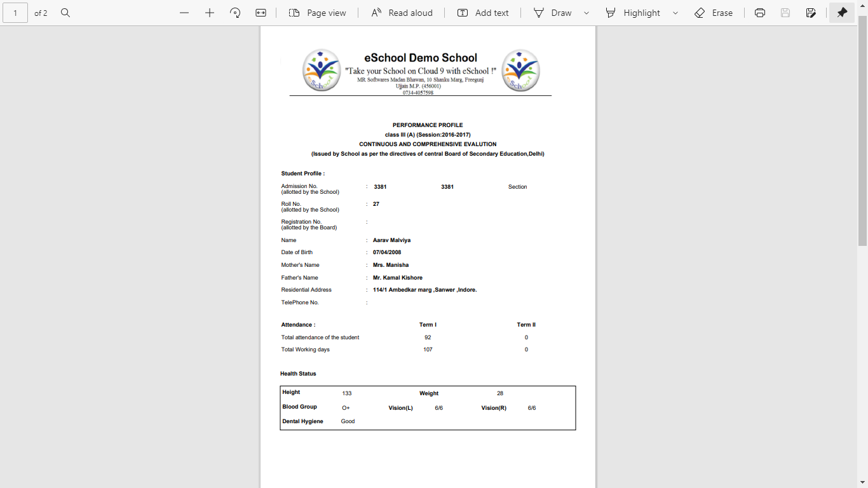Select the Erase tool
The width and height of the screenshot is (868, 488).
point(714,13)
